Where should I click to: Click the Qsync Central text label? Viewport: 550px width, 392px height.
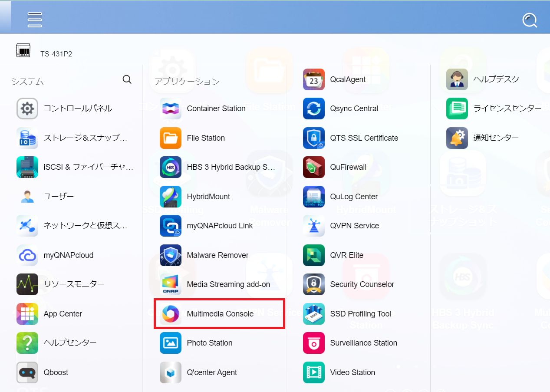354,109
